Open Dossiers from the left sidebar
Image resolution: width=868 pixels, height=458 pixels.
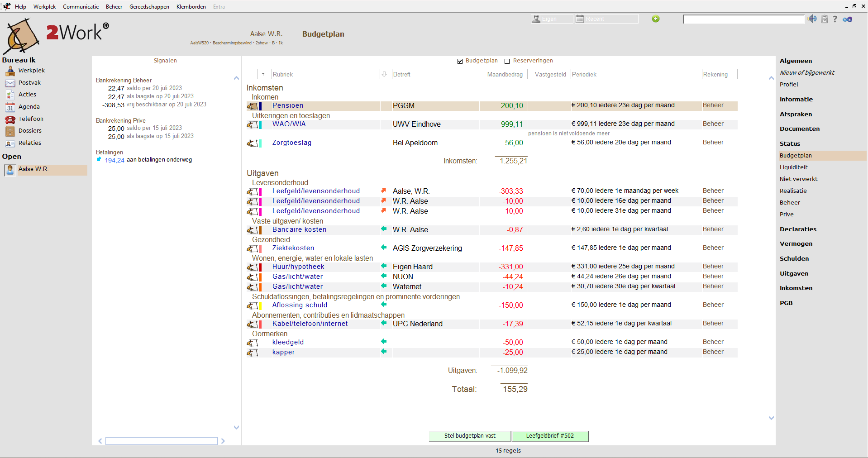tap(30, 130)
